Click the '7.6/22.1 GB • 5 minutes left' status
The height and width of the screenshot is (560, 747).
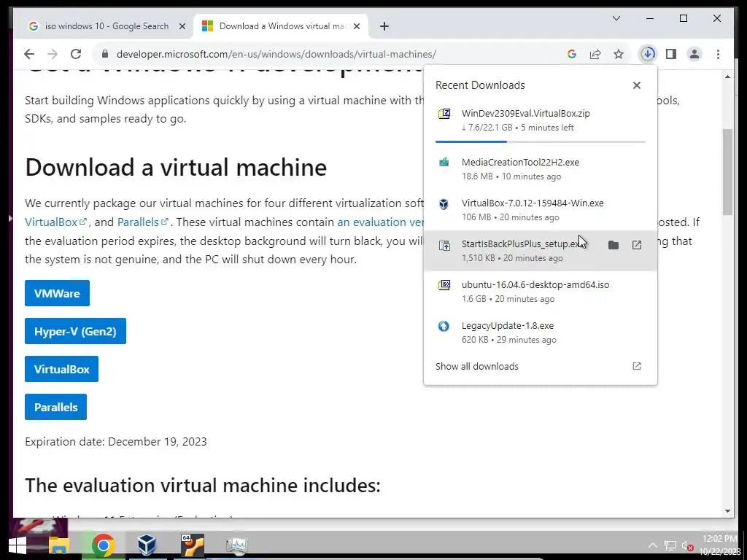[x=517, y=128]
